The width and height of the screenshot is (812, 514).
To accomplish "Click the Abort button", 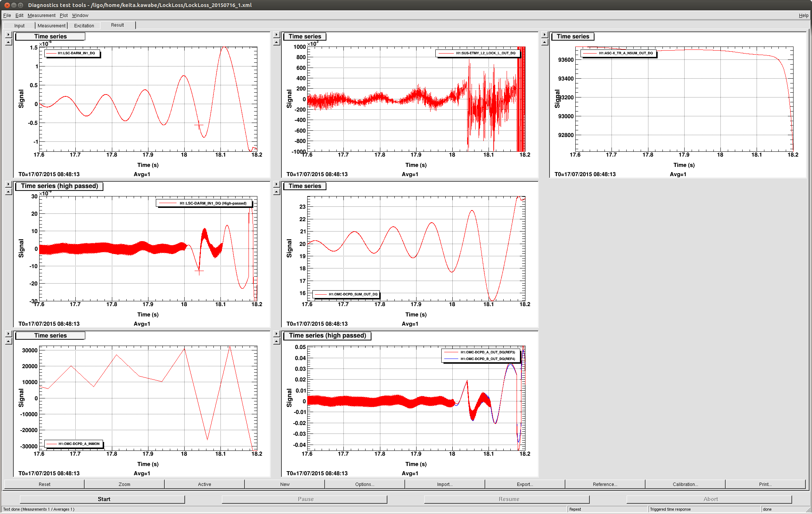I will (x=709, y=499).
